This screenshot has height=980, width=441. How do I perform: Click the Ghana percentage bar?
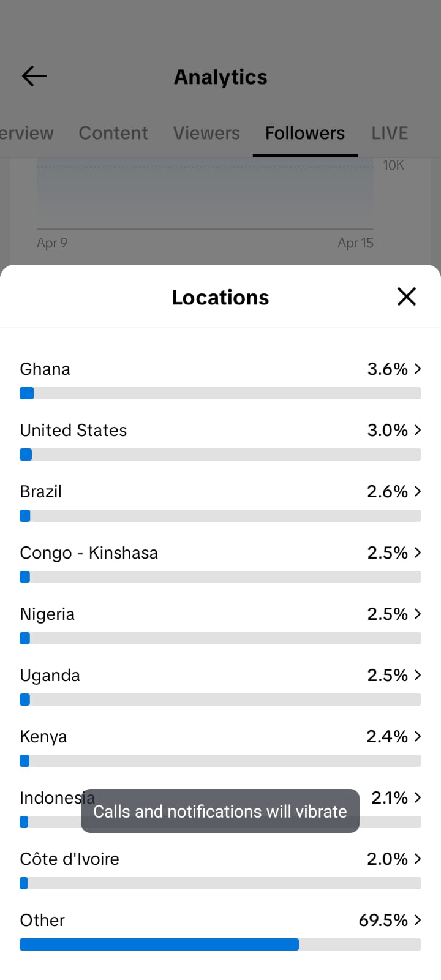point(221,393)
